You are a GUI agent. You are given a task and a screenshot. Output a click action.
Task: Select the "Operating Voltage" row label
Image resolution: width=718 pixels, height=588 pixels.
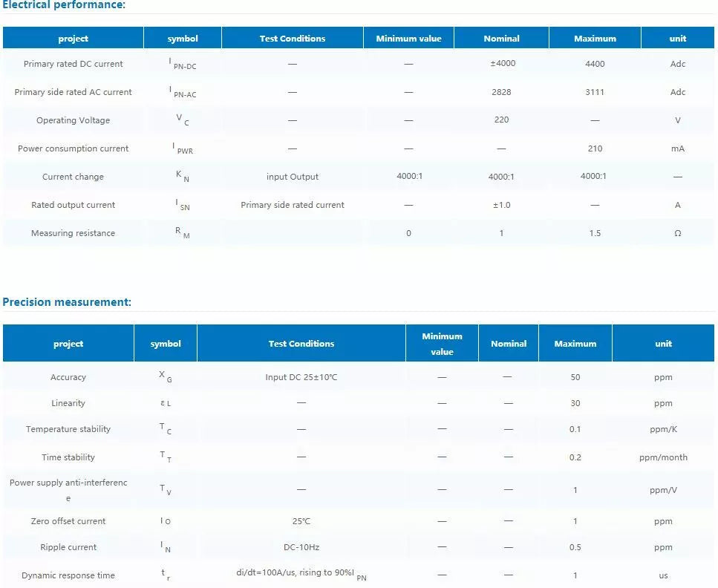point(74,120)
